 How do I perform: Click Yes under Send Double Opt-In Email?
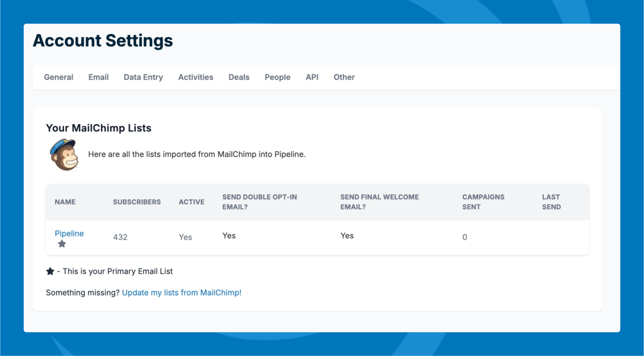pos(229,236)
